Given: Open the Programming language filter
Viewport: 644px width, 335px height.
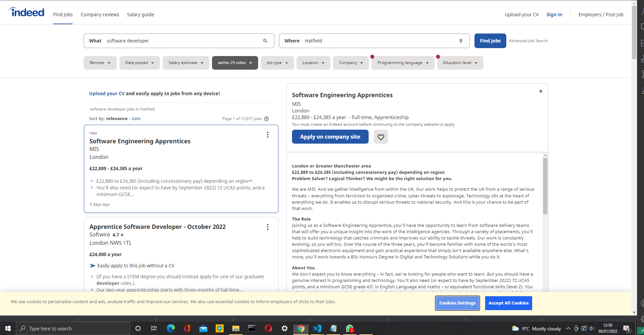Looking at the screenshot, I should 403,63.
